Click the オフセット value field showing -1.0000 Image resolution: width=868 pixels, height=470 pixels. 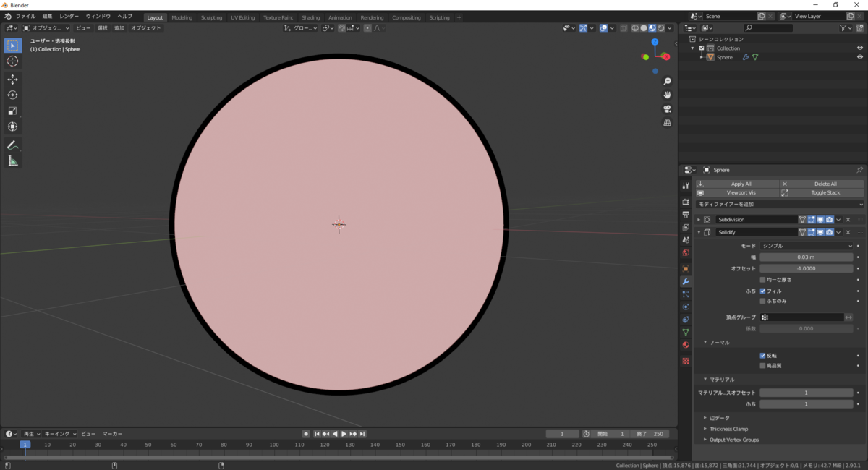coord(807,268)
